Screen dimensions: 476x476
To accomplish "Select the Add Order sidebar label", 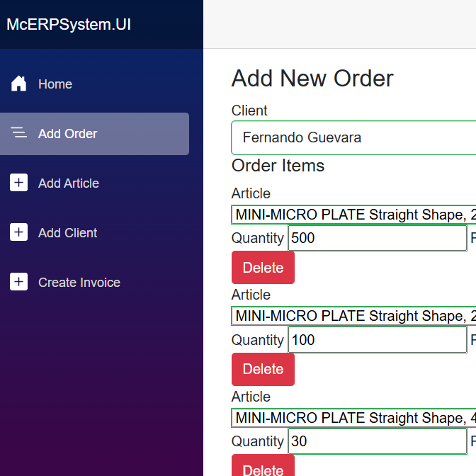I will coord(68,134).
